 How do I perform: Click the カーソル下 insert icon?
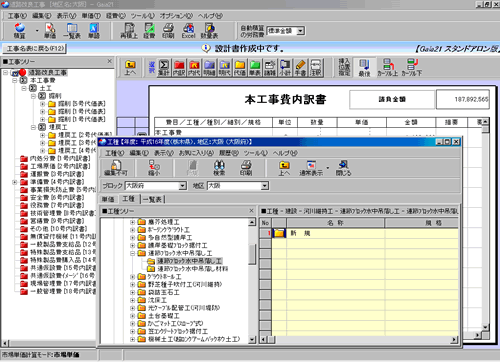click(412, 68)
